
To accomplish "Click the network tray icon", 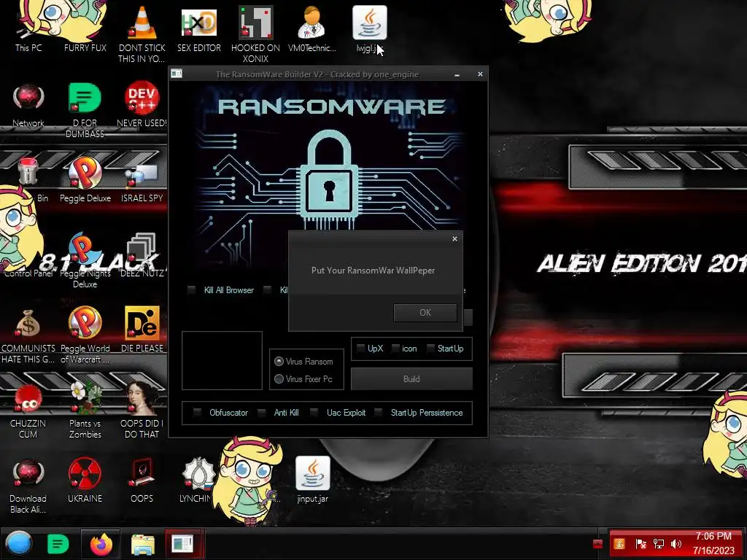I will (x=659, y=544).
